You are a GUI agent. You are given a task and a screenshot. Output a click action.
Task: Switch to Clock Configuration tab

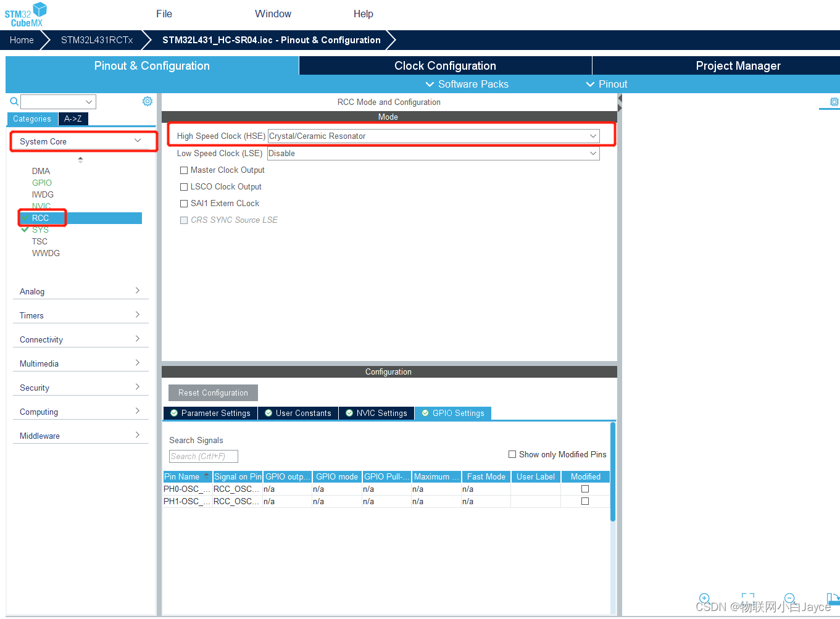point(445,65)
